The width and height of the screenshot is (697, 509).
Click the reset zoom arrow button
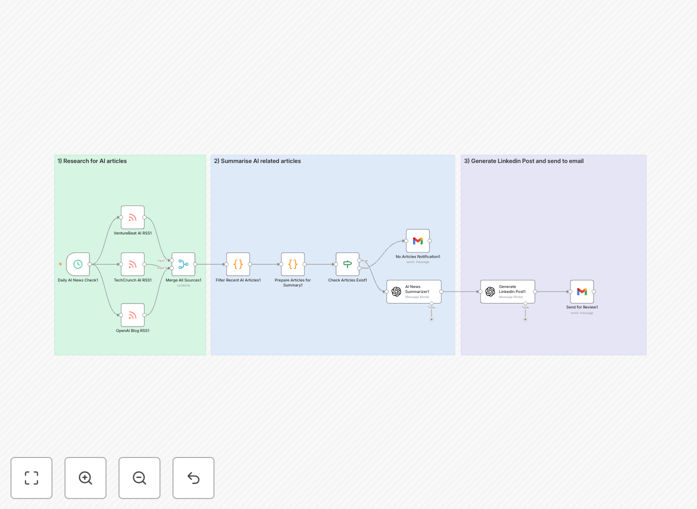click(193, 478)
